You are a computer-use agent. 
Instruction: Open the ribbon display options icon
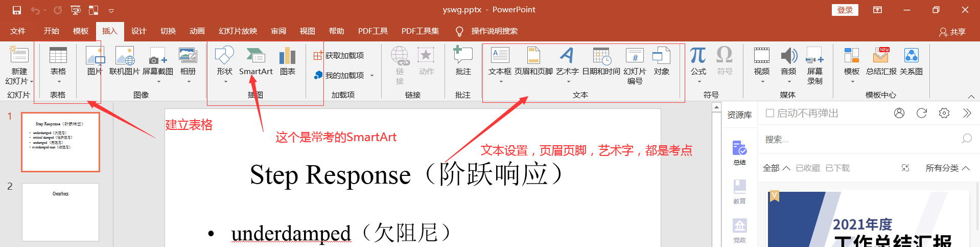[x=877, y=10]
